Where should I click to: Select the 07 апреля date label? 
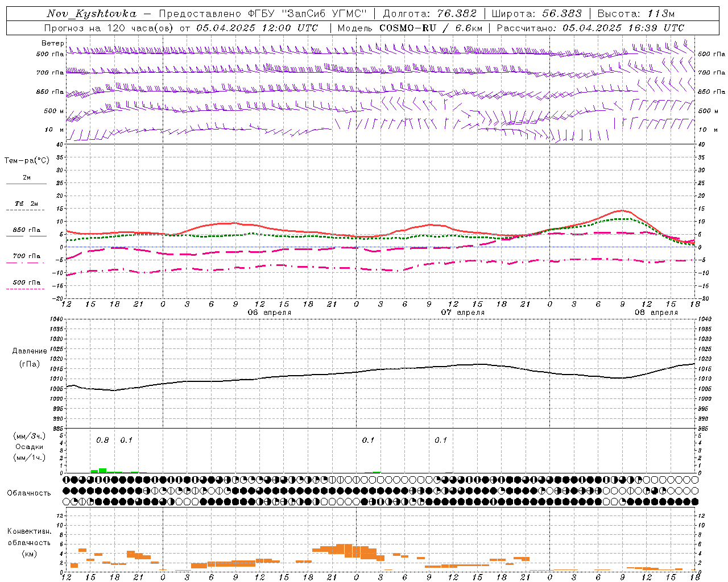tap(463, 313)
